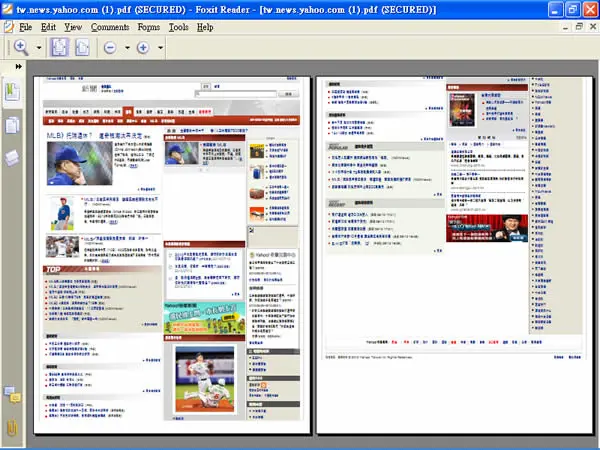This screenshot has width=600, height=450.
Task: Open the File menu
Action: point(26,27)
